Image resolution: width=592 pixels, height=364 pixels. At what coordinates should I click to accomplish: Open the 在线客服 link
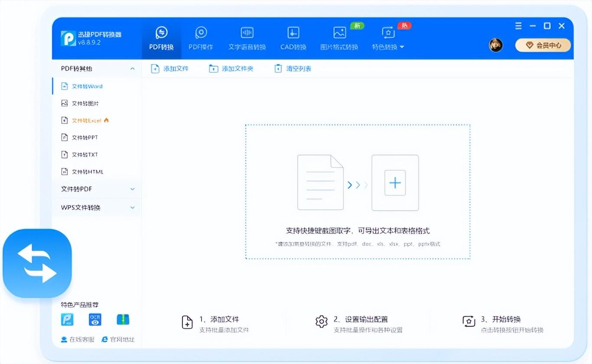(78, 339)
